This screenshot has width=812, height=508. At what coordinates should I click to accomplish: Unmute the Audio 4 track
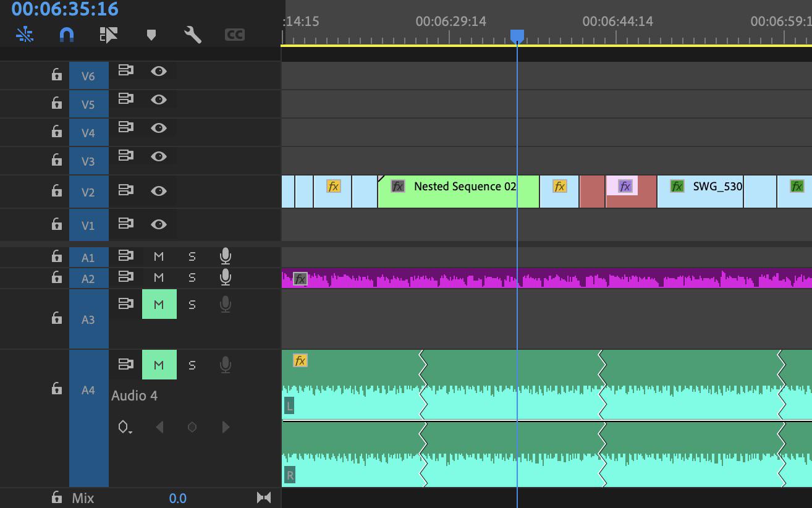(159, 365)
